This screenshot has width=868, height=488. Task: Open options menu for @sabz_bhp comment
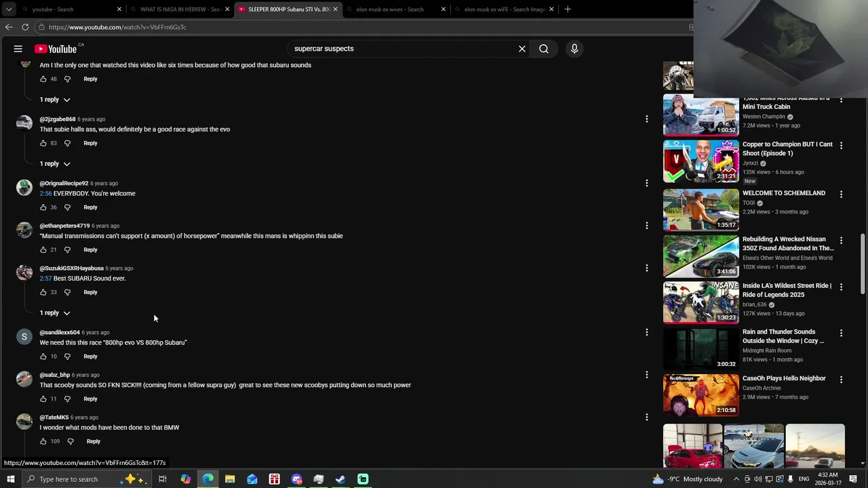coord(647,374)
